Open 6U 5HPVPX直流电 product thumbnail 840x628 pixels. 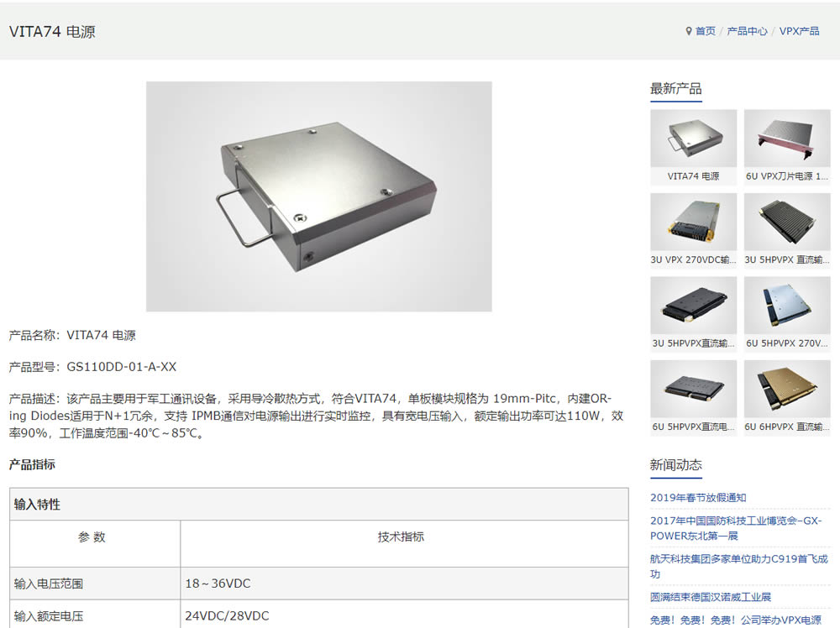coord(693,389)
